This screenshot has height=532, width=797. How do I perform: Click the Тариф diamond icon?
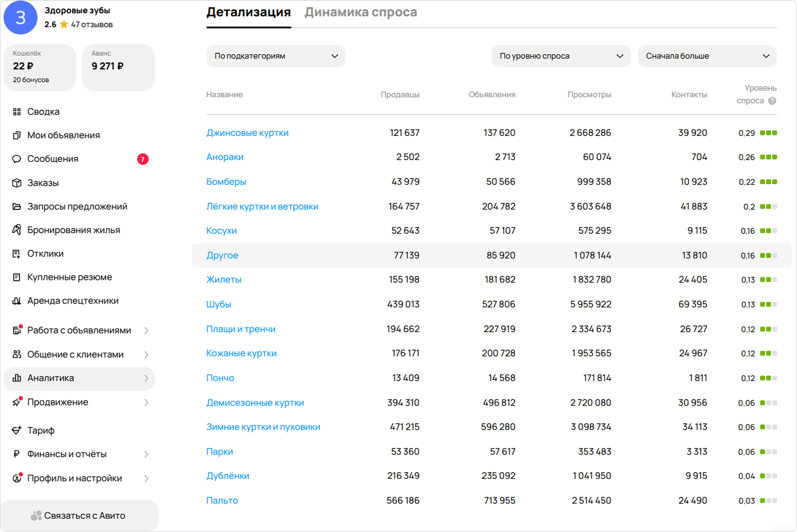point(17,431)
